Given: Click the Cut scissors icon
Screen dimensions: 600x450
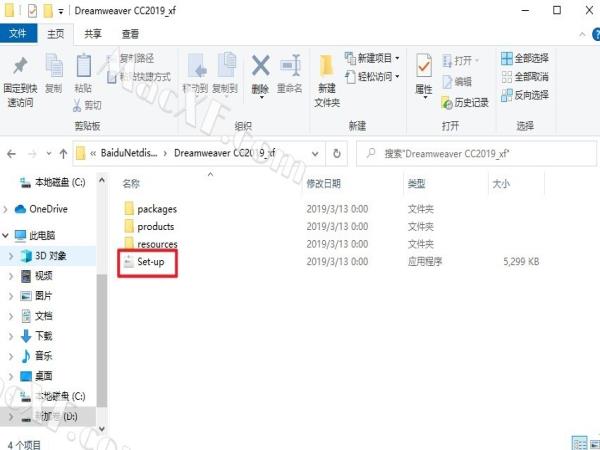Looking at the screenshot, I should coord(77,105).
